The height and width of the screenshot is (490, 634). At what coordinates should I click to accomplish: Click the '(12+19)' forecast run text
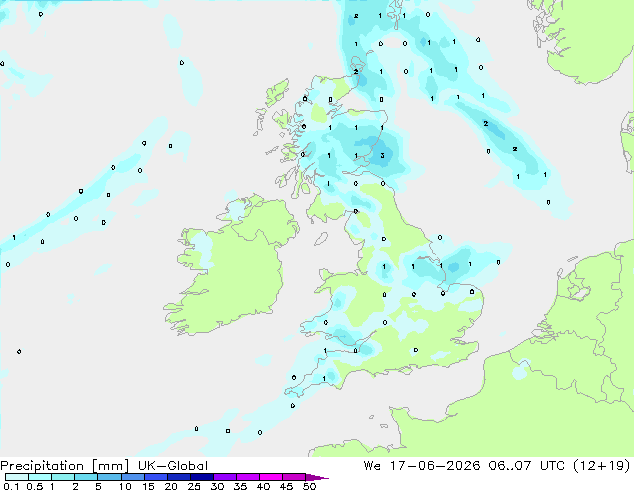coord(602,466)
